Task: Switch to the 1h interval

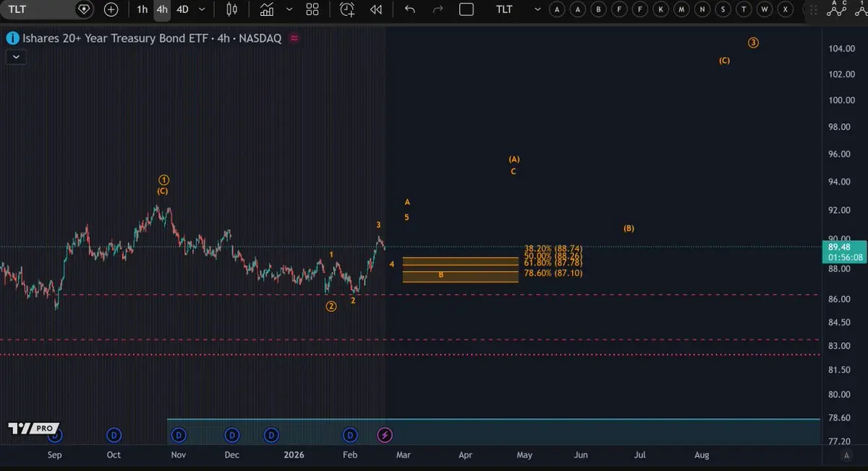Action: tap(142, 9)
